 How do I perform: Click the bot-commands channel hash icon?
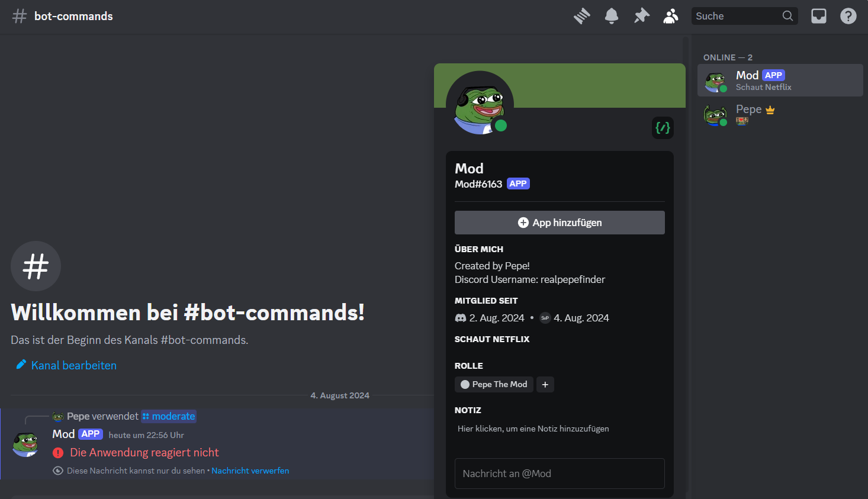point(20,16)
